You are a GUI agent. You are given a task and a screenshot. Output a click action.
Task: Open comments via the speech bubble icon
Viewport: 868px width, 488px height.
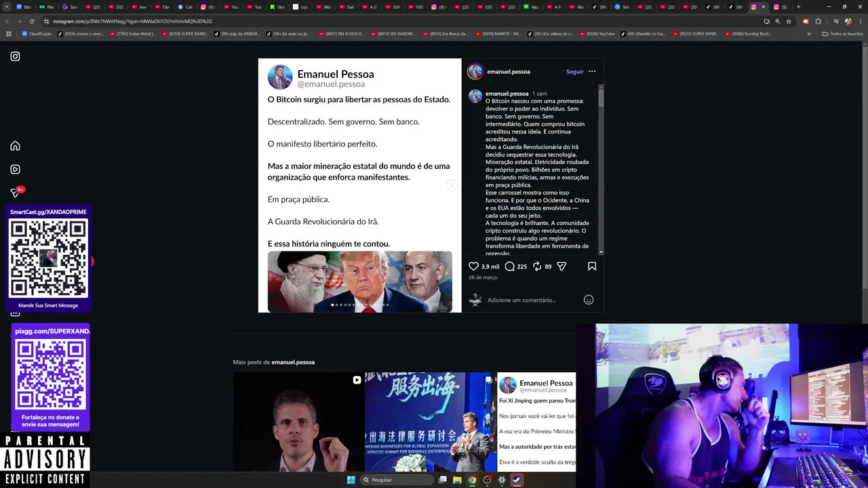click(509, 266)
